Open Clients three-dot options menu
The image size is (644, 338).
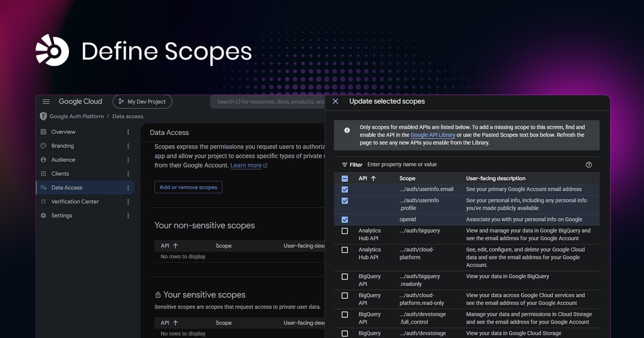pyautogui.click(x=128, y=174)
